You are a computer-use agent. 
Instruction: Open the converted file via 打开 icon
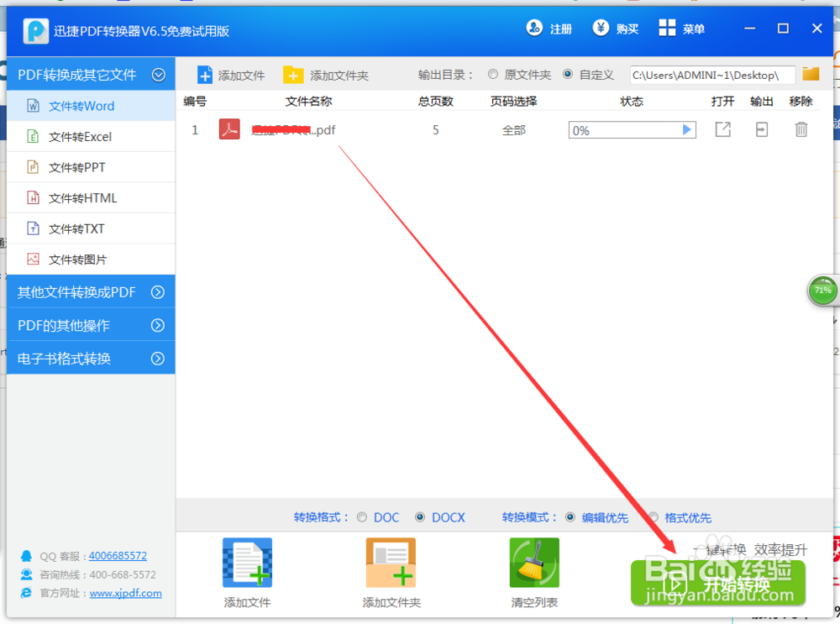[722, 129]
